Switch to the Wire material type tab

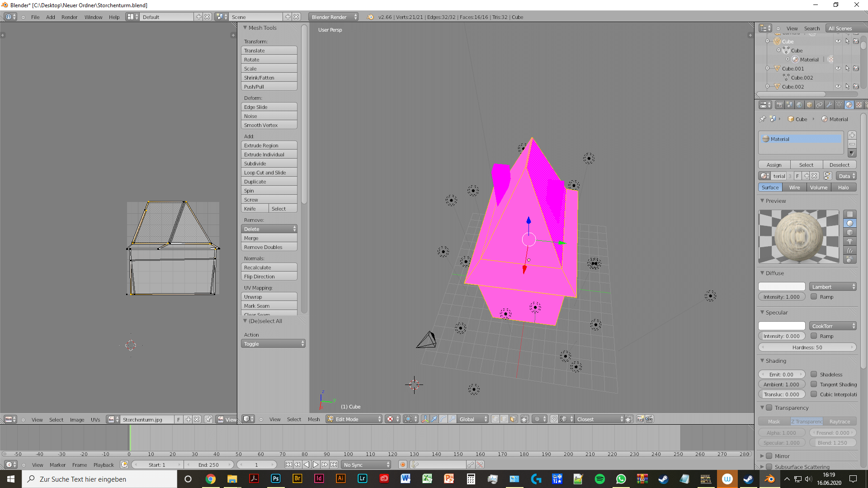pos(794,187)
